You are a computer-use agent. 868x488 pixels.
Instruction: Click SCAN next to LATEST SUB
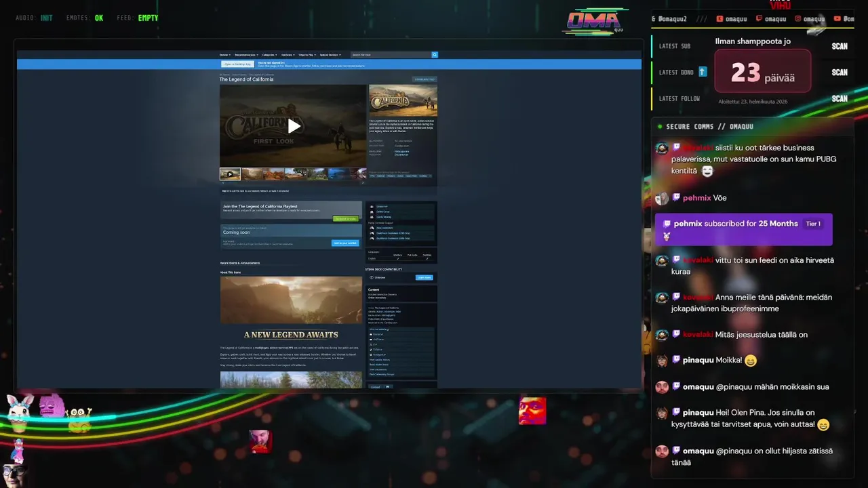coord(840,46)
